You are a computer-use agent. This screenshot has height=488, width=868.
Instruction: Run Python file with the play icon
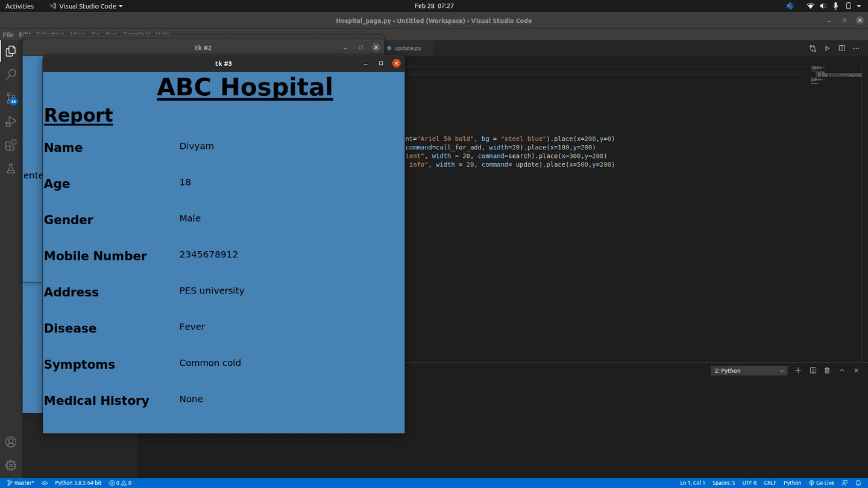point(827,48)
